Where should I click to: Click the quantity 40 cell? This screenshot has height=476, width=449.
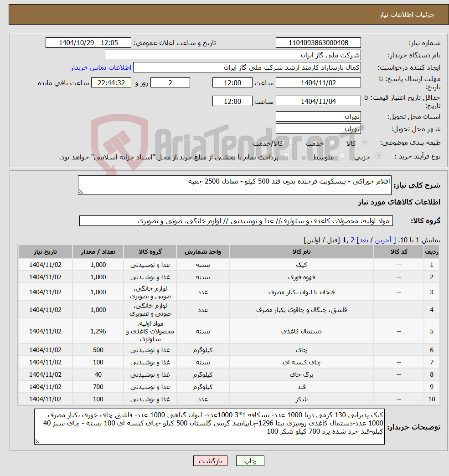pos(98,374)
